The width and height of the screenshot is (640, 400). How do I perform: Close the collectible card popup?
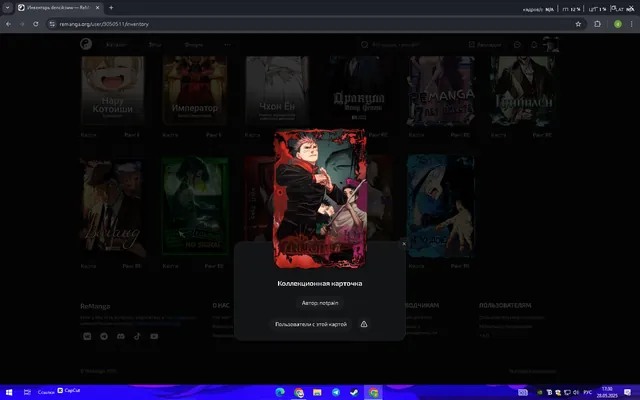[x=404, y=244]
